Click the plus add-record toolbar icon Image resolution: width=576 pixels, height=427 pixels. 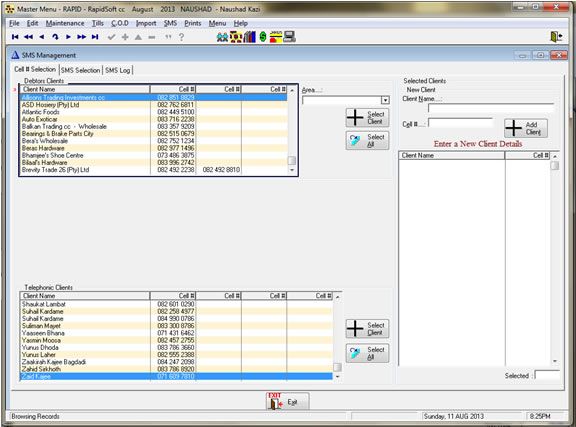pyautogui.click(x=125, y=37)
